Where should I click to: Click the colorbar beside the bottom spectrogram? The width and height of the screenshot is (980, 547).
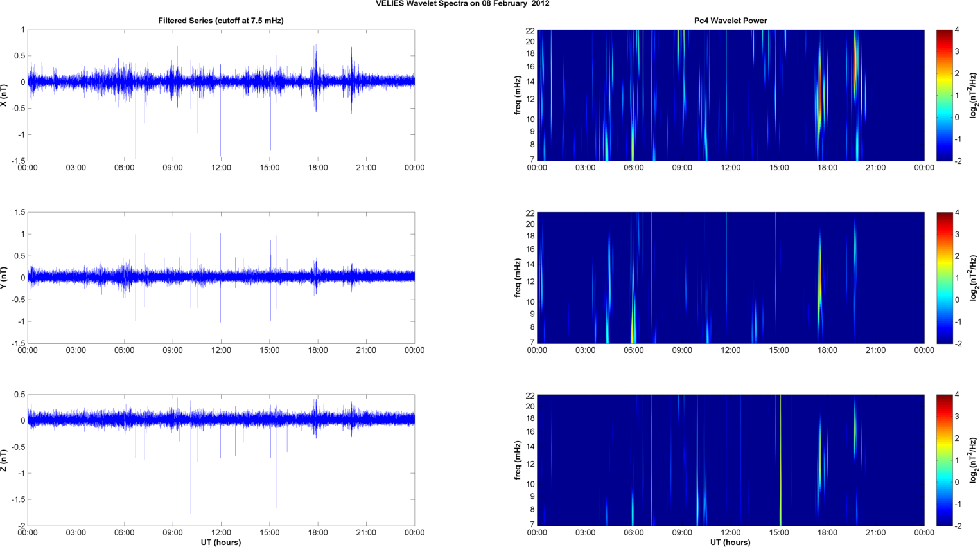[x=945, y=460]
